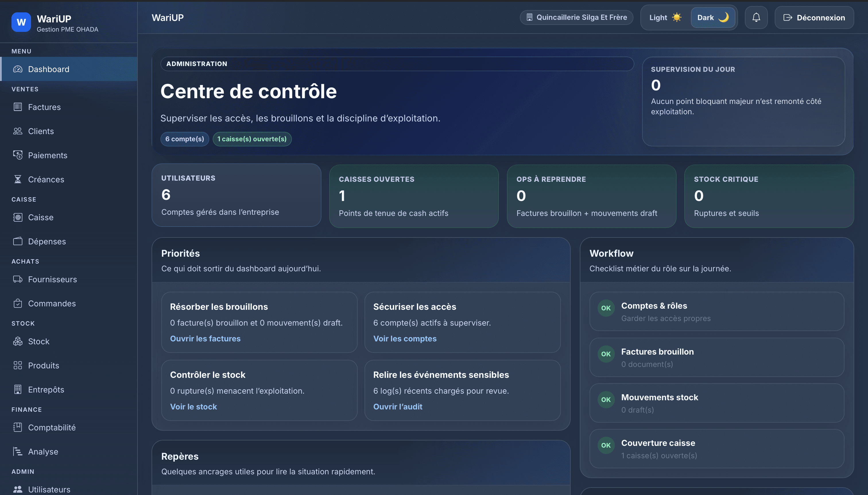Click the Stock boxes icon
Image resolution: width=868 pixels, height=495 pixels.
(18, 341)
